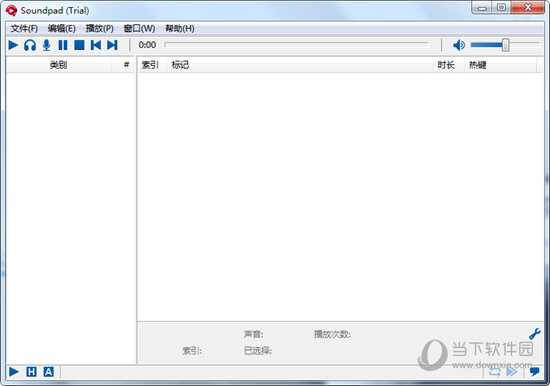Open the 窗口(W) menu

point(139,28)
